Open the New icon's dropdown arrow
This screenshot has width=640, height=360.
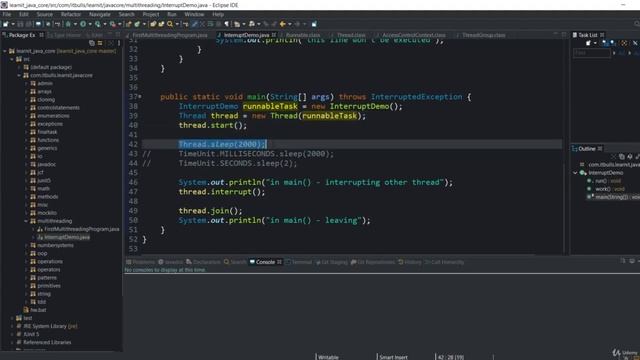[13, 24]
